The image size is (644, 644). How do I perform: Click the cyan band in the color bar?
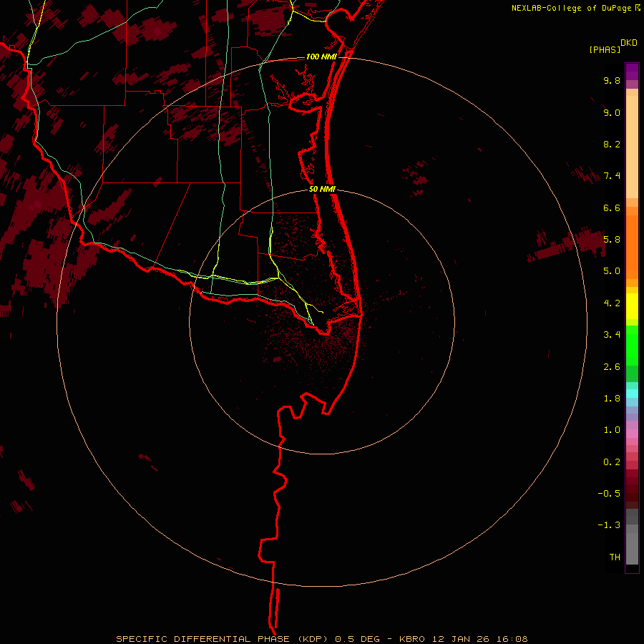pyautogui.click(x=632, y=394)
